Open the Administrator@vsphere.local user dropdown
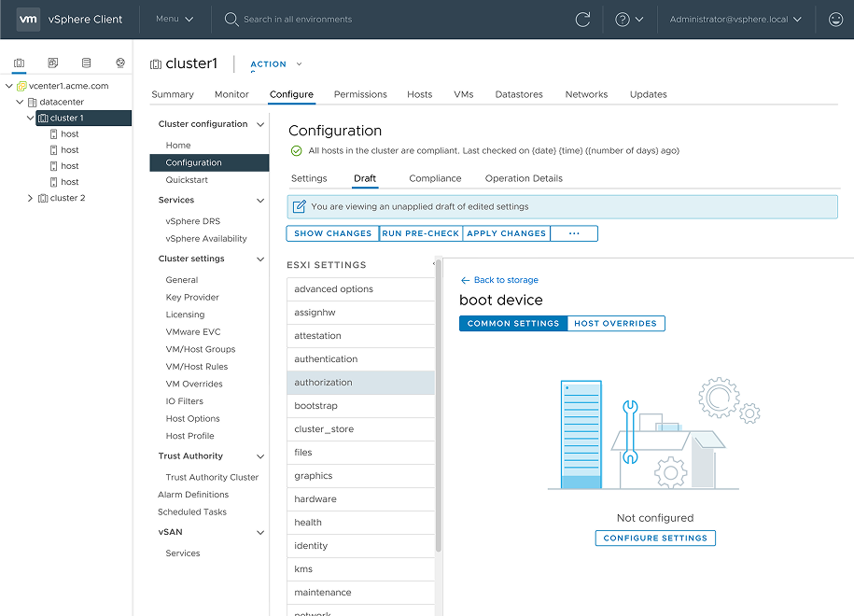The width and height of the screenshot is (854, 616). (x=735, y=20)
